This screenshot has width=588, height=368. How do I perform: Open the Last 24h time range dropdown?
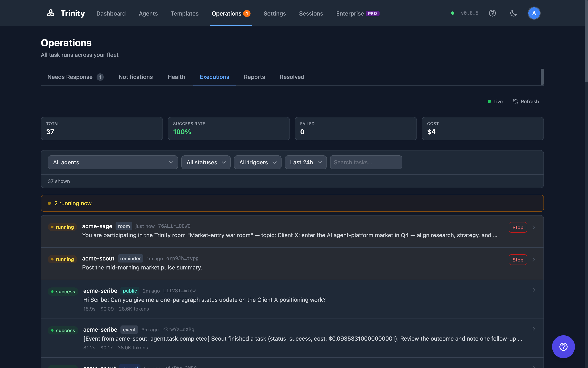click(306, 162)
